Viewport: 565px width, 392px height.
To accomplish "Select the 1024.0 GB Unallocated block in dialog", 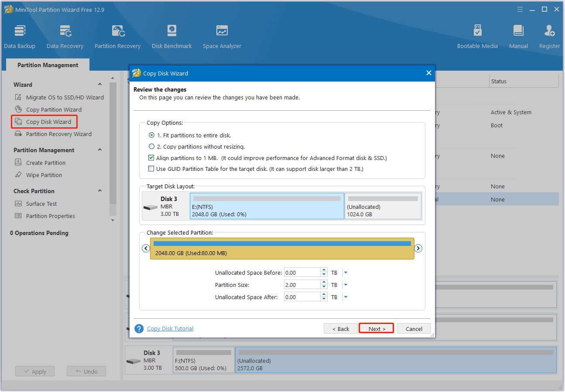I will (x=383, y=206).
